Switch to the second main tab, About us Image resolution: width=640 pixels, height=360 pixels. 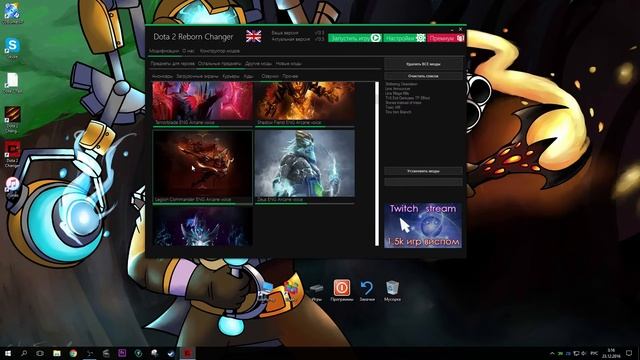click(188, 51)
